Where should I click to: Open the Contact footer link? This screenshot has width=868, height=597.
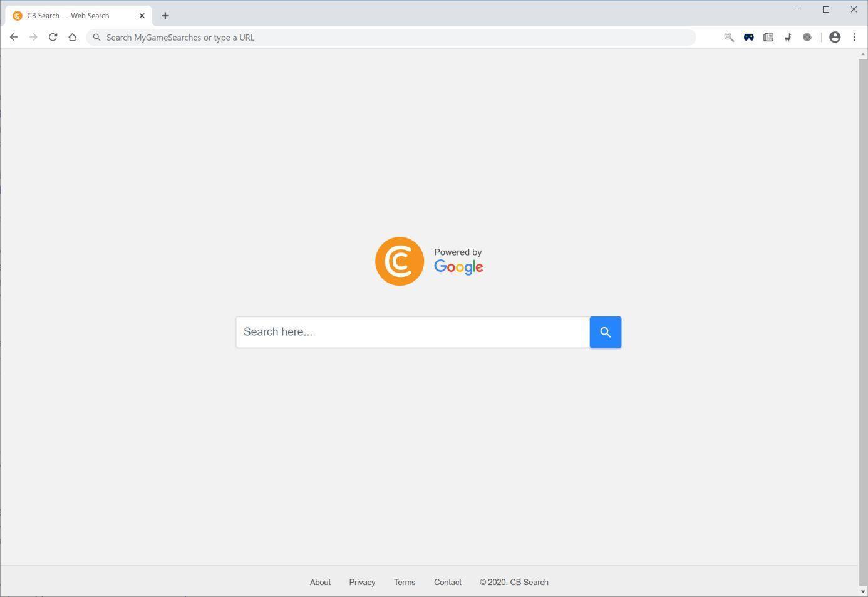[448, 583]
